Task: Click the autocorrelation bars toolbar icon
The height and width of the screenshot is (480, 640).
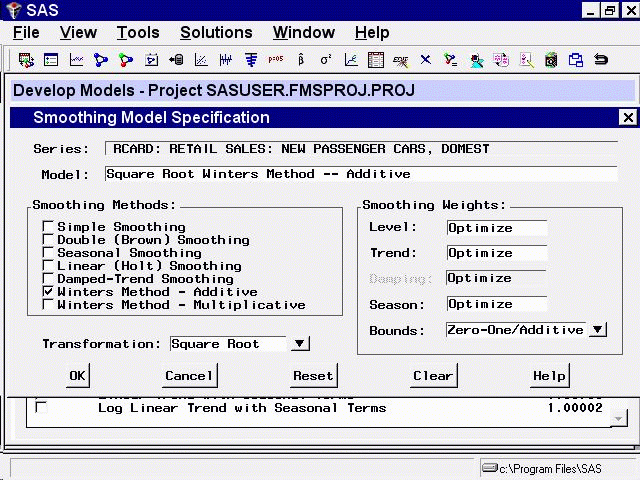Action: pos(251,60)
